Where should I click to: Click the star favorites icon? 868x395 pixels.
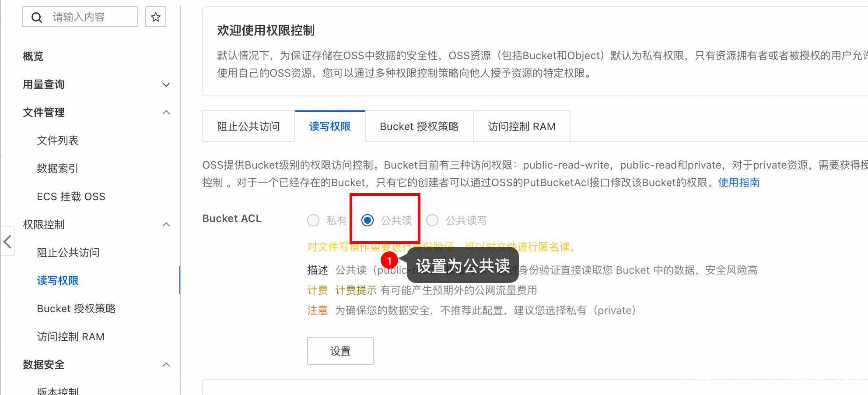pos(156,17)
